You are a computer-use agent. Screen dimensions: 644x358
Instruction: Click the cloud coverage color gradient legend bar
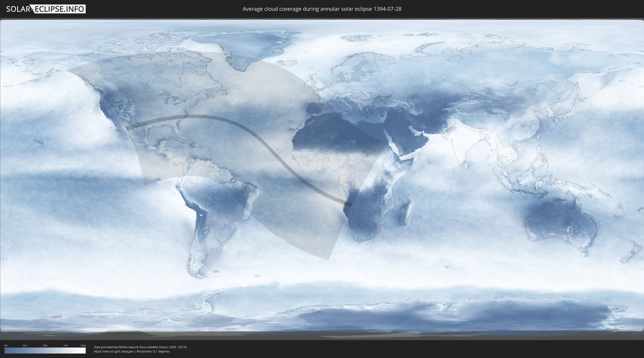pyautogui.click(x=45, y=350)
